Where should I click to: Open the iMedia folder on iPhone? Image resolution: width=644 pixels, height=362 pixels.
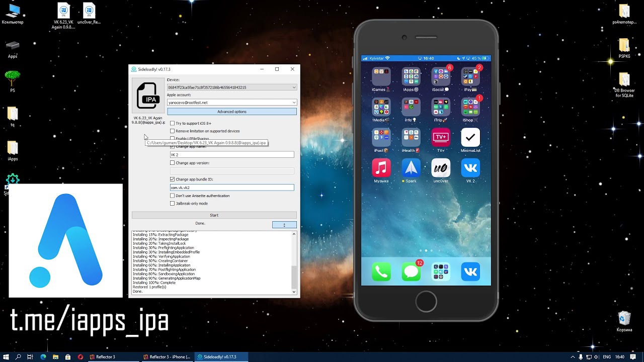pos(381,107)
